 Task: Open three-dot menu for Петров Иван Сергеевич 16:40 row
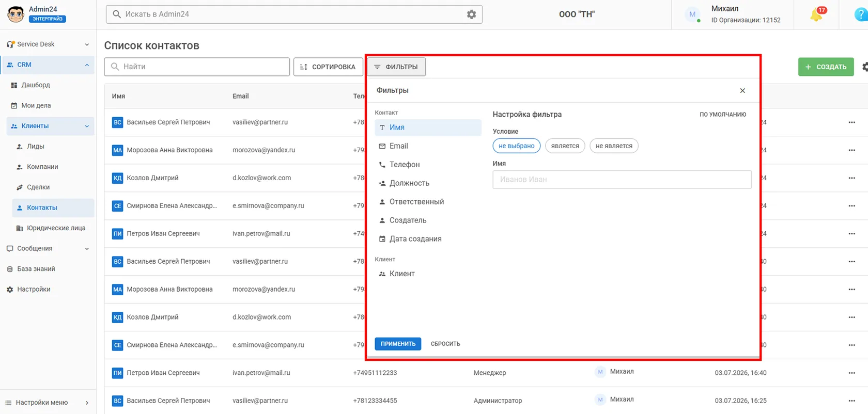(x=851, y=373)
